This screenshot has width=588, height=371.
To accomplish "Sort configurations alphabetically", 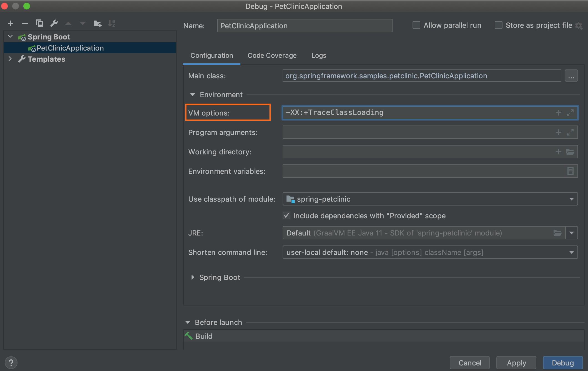I will click(112, 23).
